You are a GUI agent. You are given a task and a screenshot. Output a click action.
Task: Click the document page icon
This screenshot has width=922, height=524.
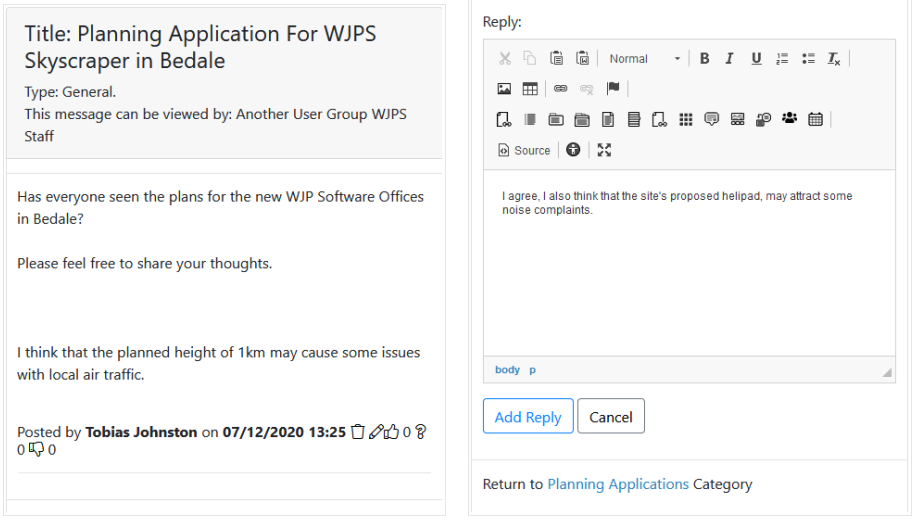tap(608, 120)
